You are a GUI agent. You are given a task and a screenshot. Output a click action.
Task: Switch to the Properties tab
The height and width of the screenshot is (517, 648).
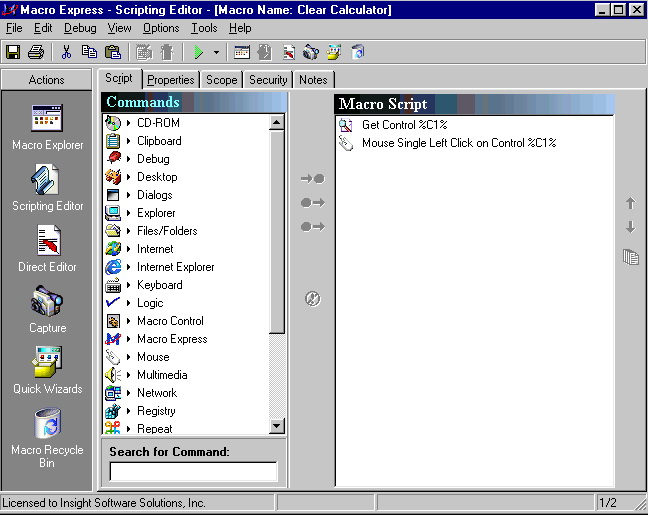pos(171,80)
